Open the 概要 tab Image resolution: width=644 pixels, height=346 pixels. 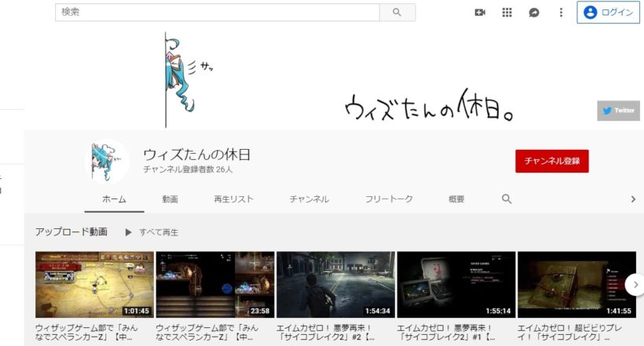(456, 199)
